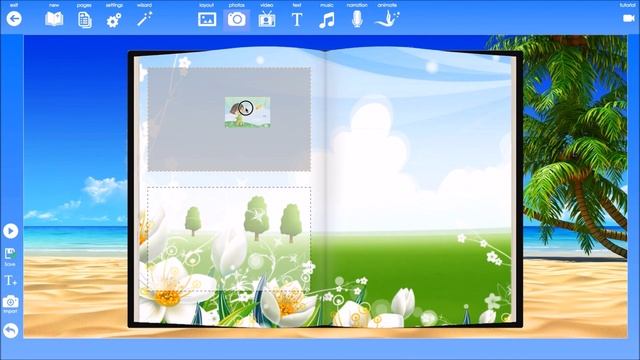This screenshot has height=360, width=640.
Task: Add a text box using T+ icon
Action: pos(10,280)
